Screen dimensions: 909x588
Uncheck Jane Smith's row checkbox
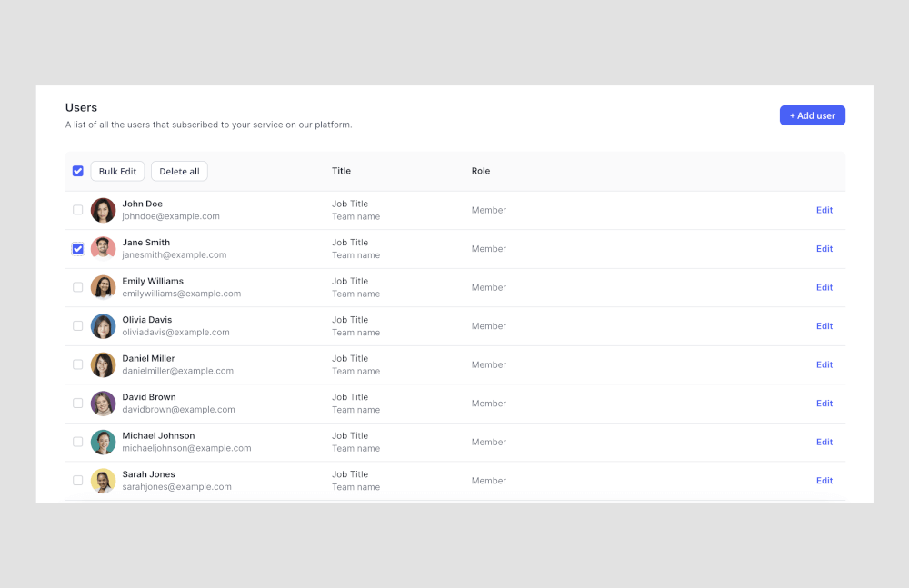coord(78,248)
